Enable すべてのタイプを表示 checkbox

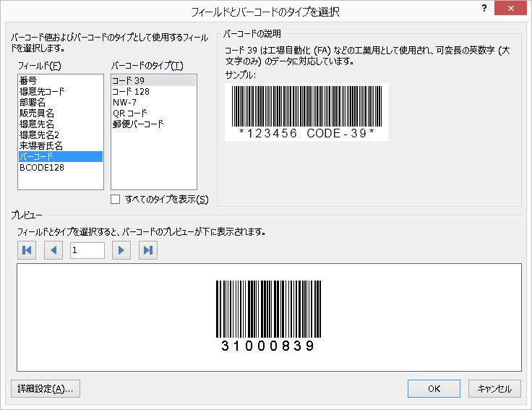[x=116, y=200]
